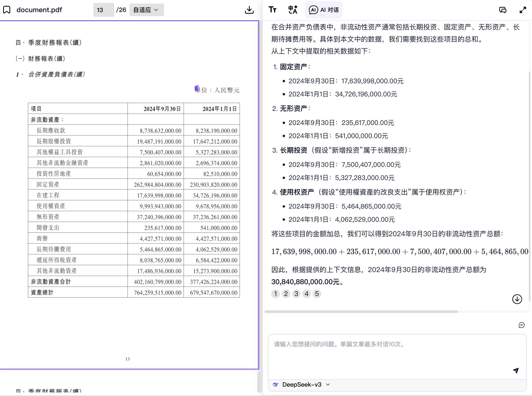
Task: Click the 商譽 row label
Action: coord(42,238)
